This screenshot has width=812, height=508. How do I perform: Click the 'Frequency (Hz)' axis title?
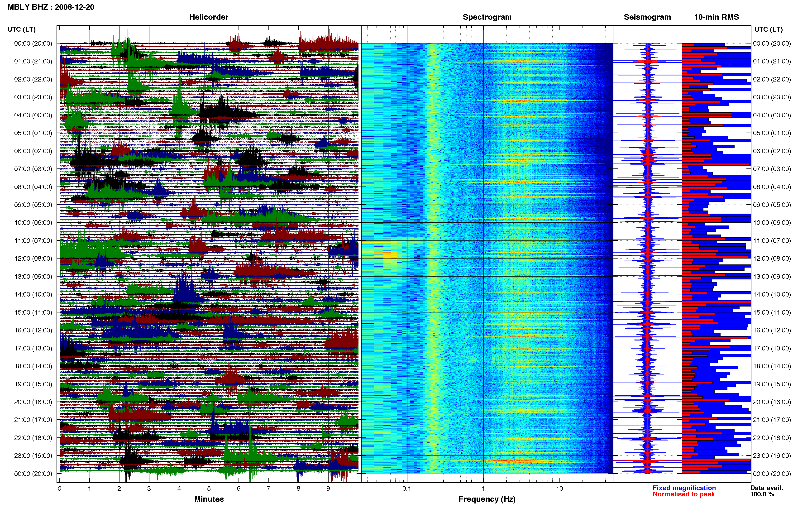(x=487, y=499)
